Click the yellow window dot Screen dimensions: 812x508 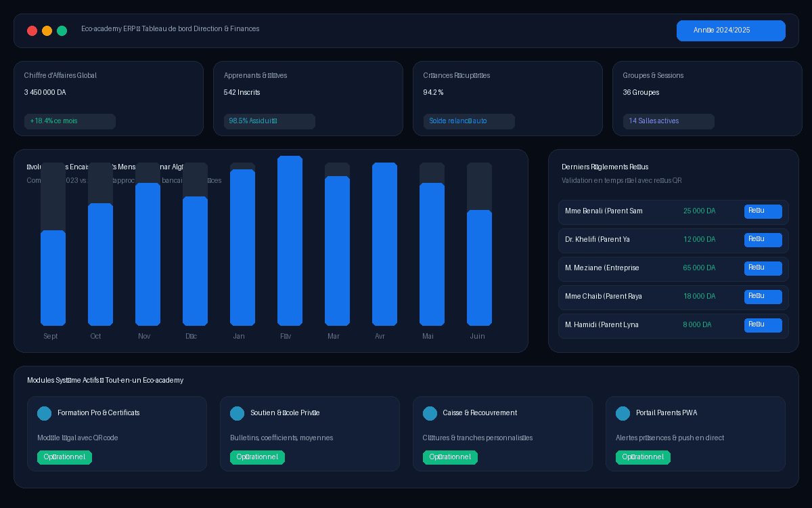pyautogui.click(x=47, y=30)
